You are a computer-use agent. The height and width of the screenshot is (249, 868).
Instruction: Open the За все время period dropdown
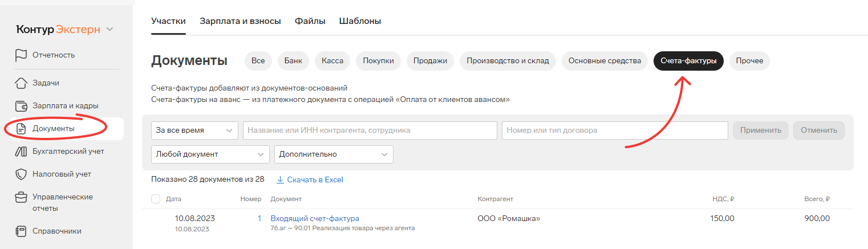coord(194,130)
